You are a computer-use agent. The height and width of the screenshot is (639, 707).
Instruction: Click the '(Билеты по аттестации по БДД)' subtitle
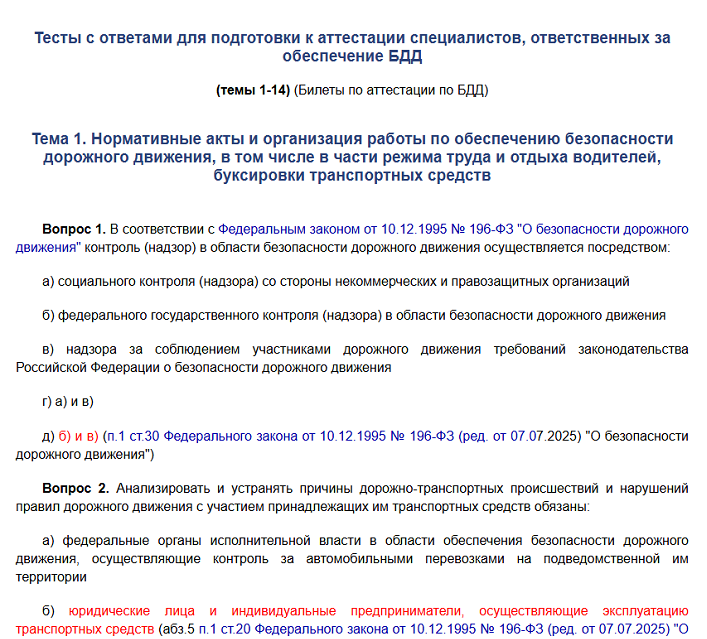click(x=391, y=90)
